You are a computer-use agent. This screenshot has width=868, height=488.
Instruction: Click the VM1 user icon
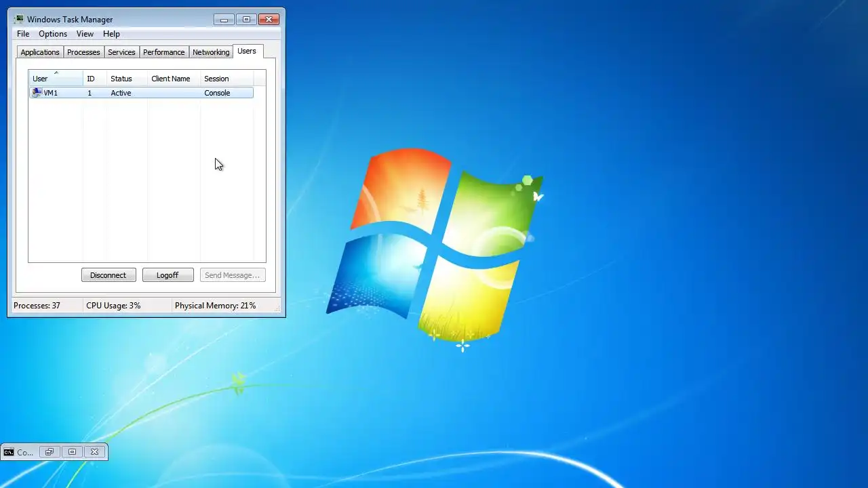click(37, 93)
